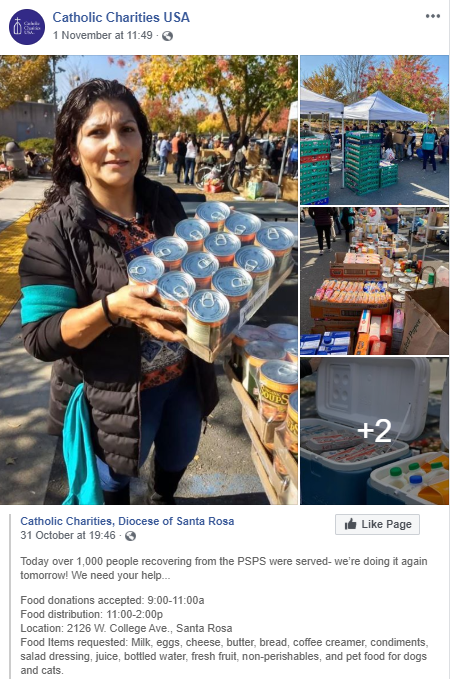Screen dimensions: 450x679
Task: Open the 31 October at 19:46 timestamp
Action: pos(68,535)
